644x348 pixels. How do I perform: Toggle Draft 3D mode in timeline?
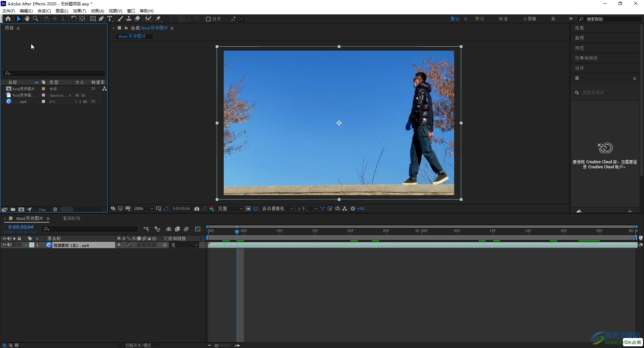[157, 229]
